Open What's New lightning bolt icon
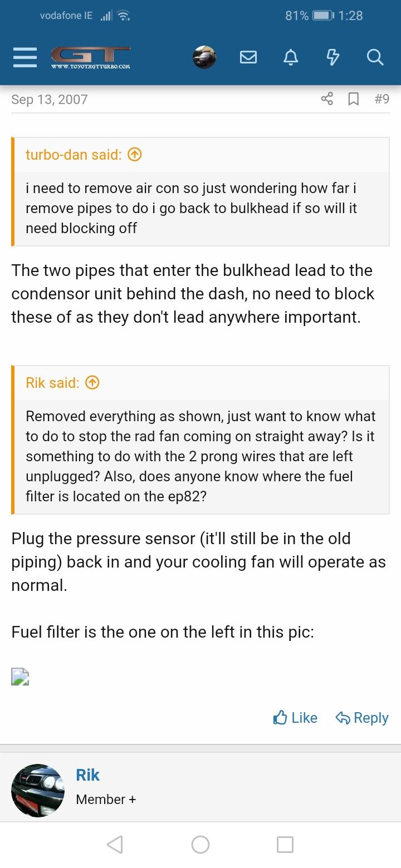 click(332, 57)
